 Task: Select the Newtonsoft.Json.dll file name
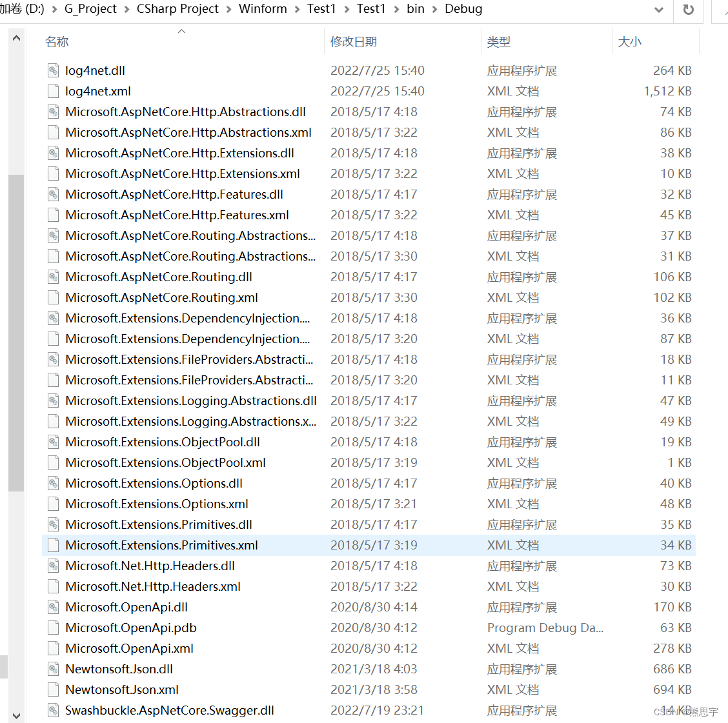pyautogui.click(x=119, y=669)
